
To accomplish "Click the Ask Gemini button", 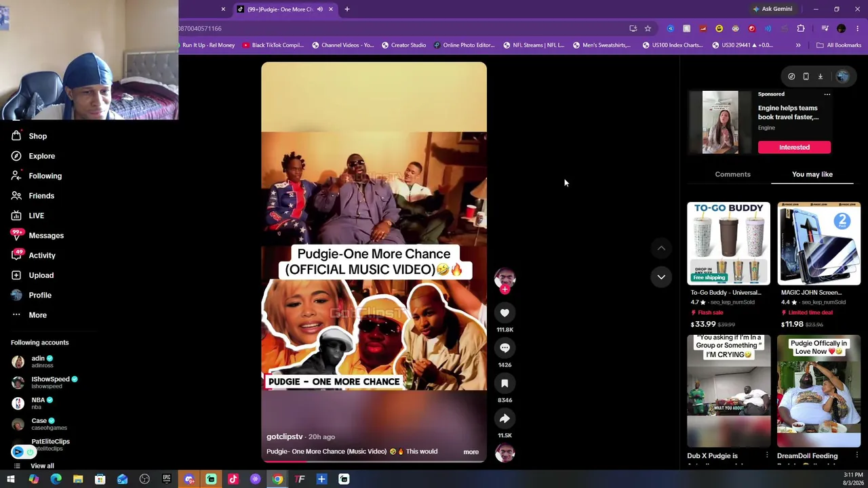I will pos(772,9).
